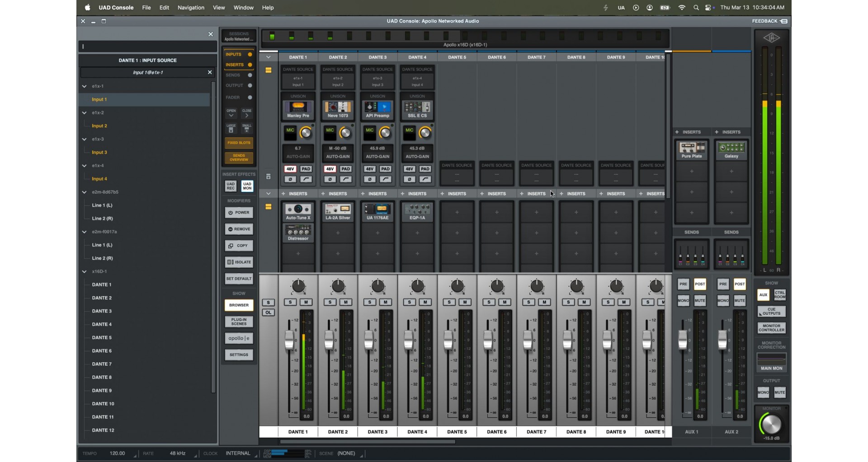
Task: Click the Universal Audio logo above meters
Action: (x=771, y=38)
